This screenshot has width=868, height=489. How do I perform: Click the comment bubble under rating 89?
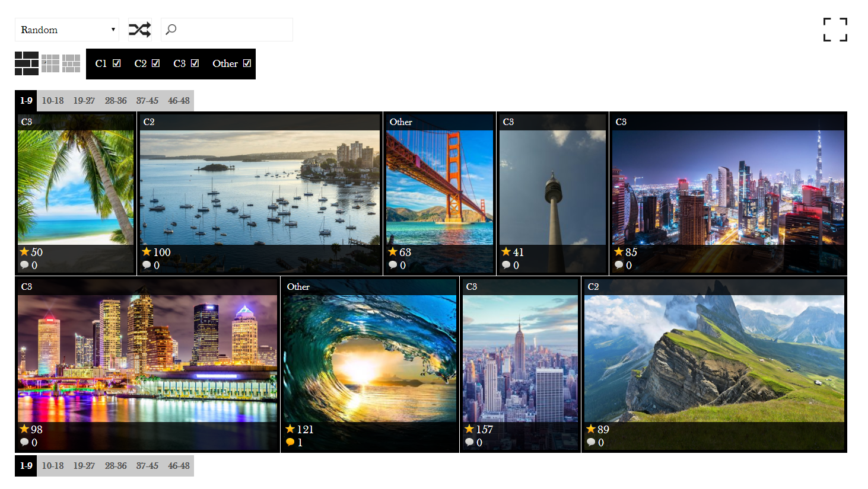(x=591, y=442)
